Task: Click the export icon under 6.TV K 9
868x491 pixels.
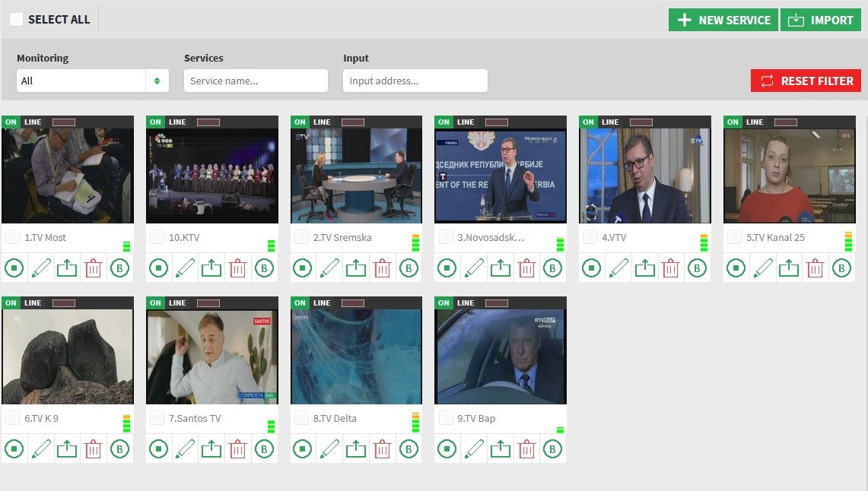Action: (x=67, y=448)
